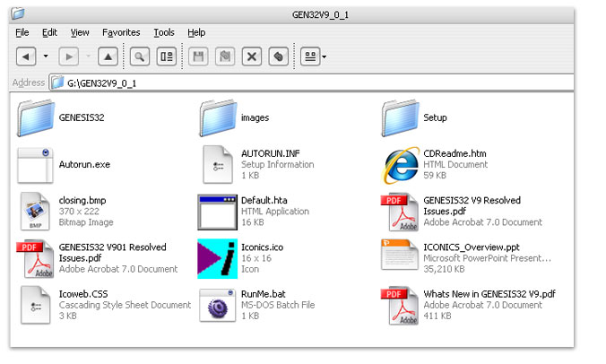The image size is (606, 364).
Task: Open the Favorites menu
Action: (x=121, y=32)
